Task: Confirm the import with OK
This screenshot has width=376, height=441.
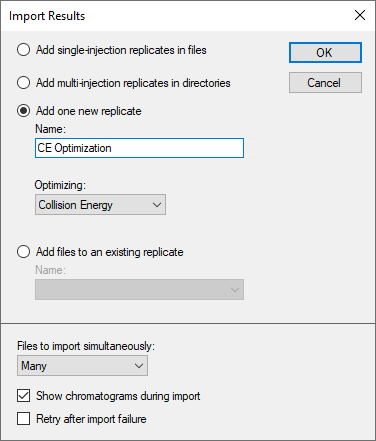Action: (325, 52)
